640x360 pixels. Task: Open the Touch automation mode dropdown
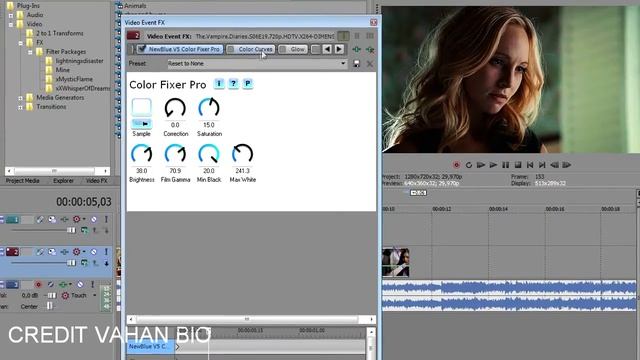(95, 295)
